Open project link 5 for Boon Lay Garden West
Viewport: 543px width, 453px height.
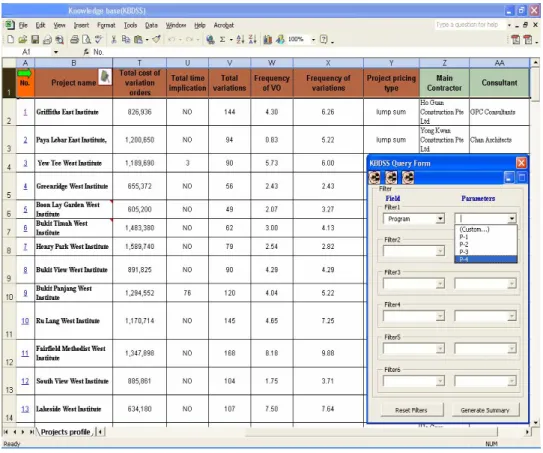(x=25, y=209)
